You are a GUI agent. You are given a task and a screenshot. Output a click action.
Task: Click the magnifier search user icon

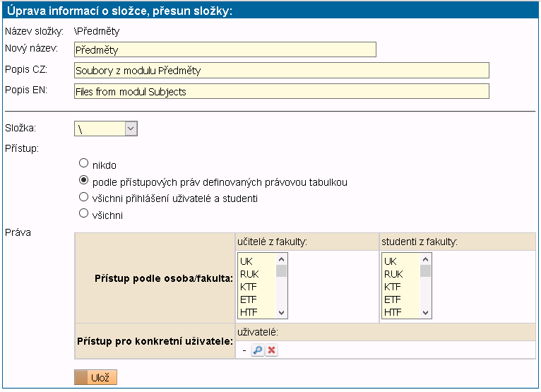click(x=258, y=350)
